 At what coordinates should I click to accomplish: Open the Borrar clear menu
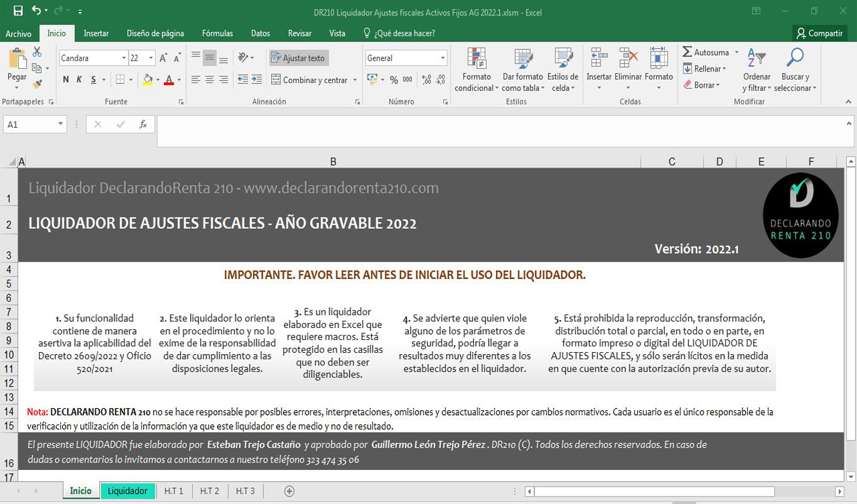coord(702,85)
